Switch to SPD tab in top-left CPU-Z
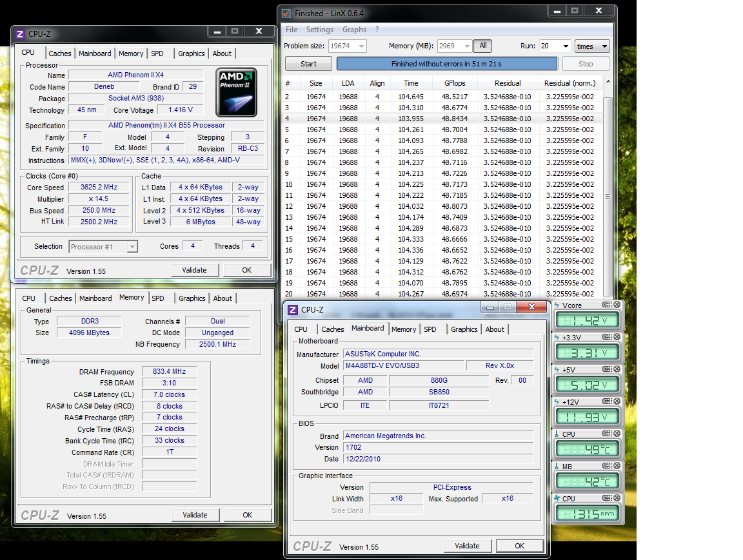 pyautogui.click(x=157, y=53)
